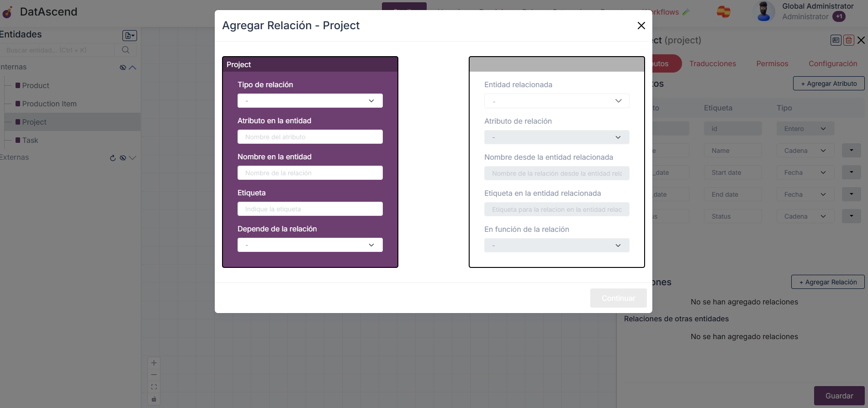The height and width of the screenshot is (408, 868).
Task: Click the Agregar Relación button
Action: [x=828, y=282]
